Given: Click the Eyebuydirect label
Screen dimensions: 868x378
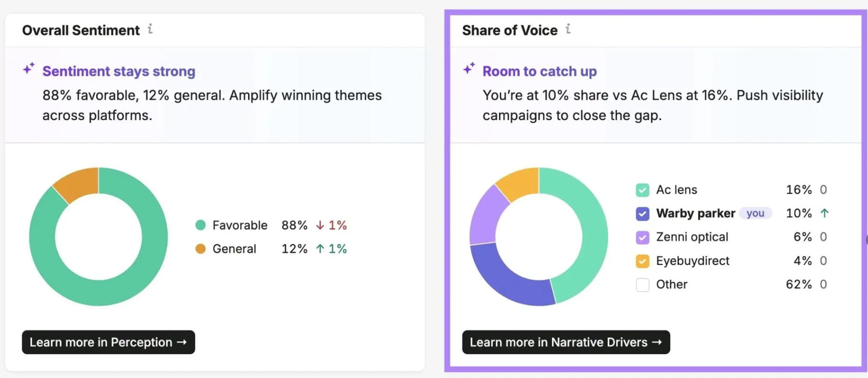Looking at the screenshot, I should [692, 261].
